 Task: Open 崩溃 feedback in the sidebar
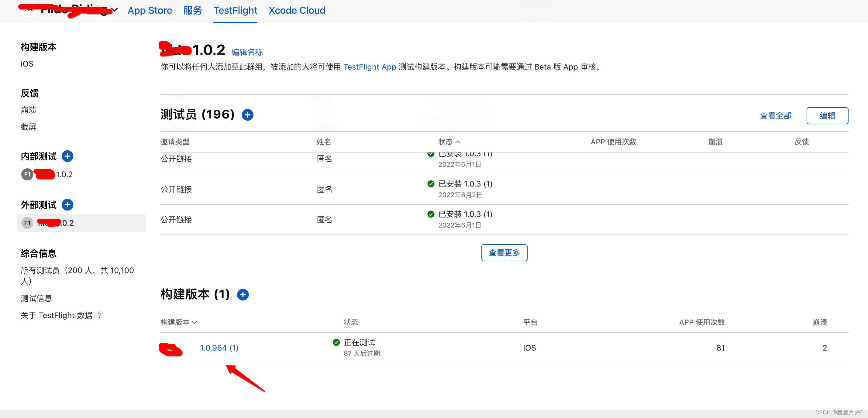[29, 110]
